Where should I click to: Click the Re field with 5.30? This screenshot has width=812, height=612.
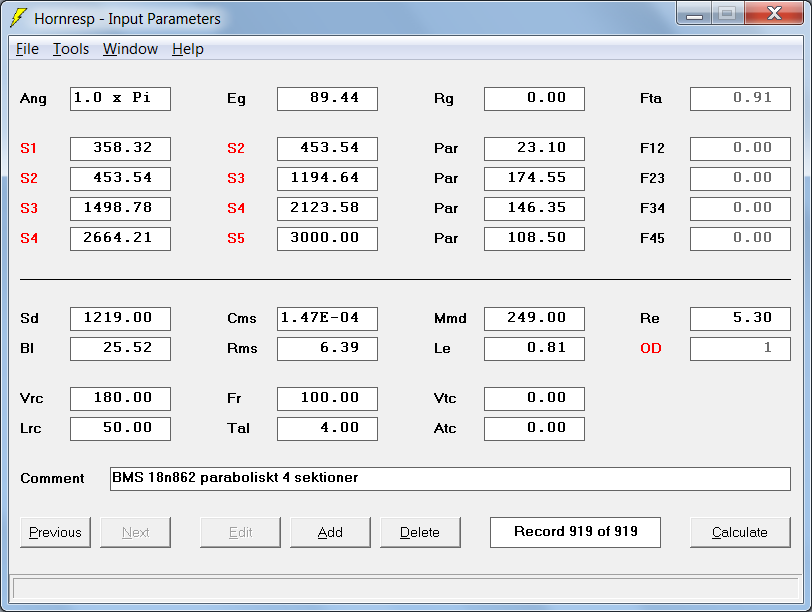click(x=740, y=318)
